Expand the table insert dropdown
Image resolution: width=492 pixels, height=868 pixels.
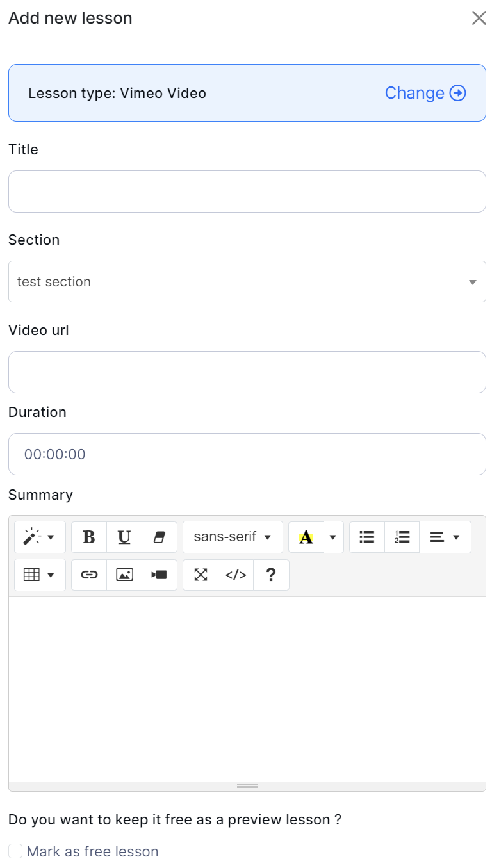point(40,575)
